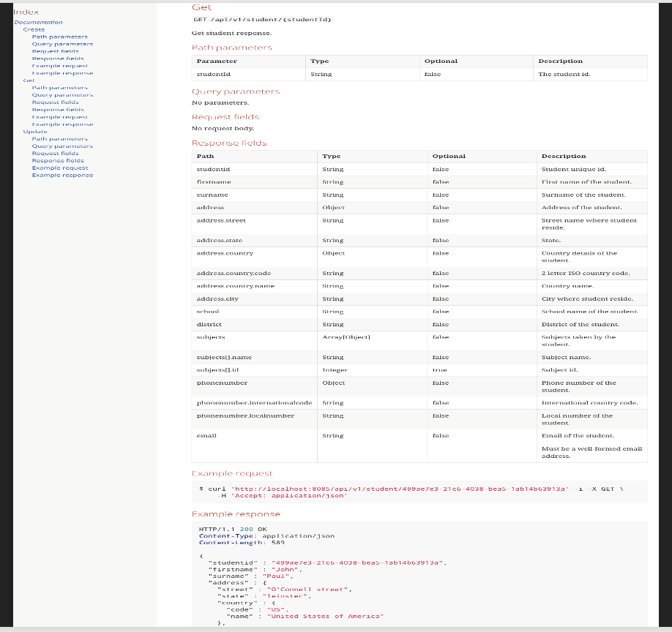Open Response fields under Get in index

(x=58, y=110)
